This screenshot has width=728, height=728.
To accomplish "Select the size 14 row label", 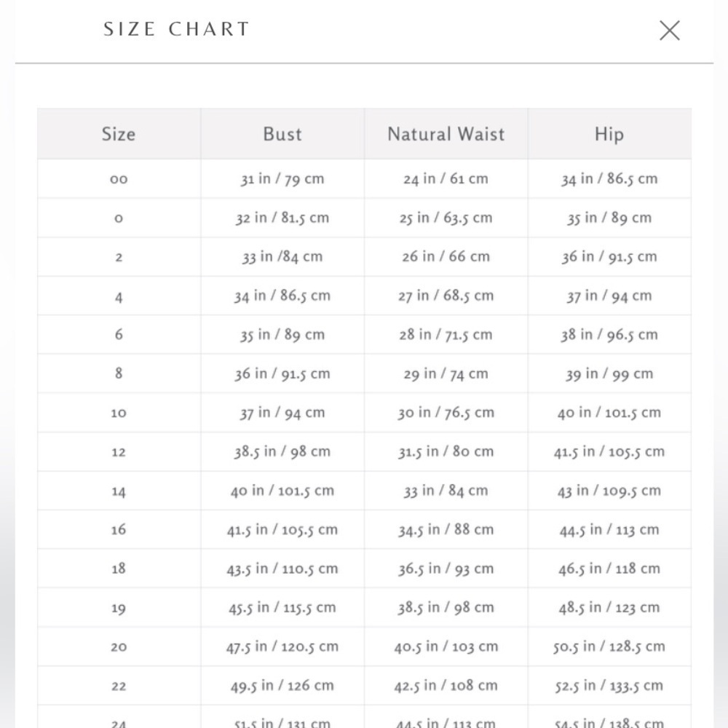I will 119,490.
